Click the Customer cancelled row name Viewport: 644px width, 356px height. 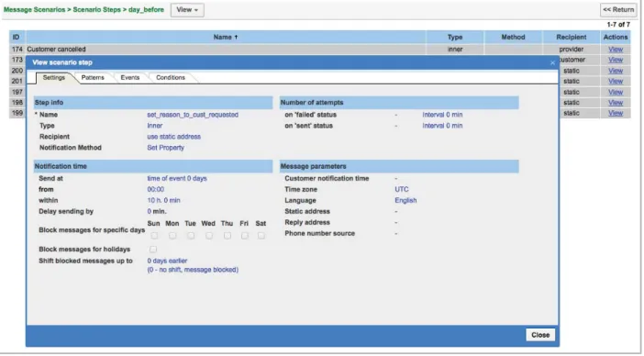click(56, 50)
